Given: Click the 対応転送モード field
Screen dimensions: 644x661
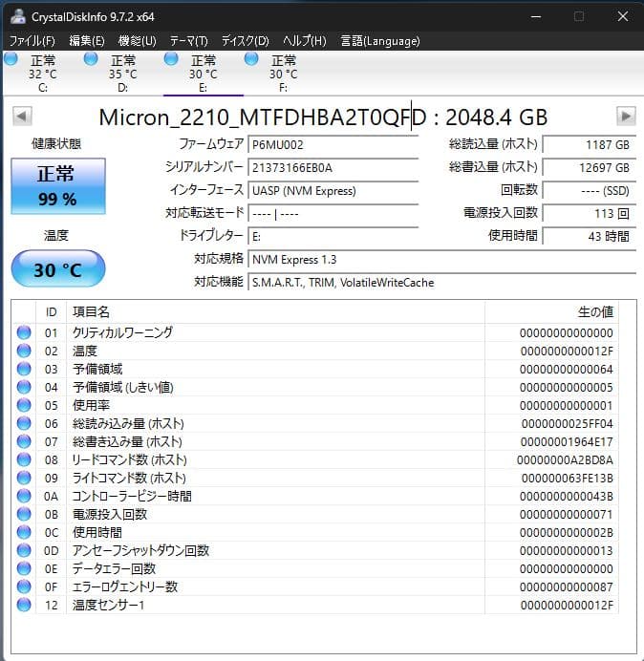Looking at the screenshot, I should (333, 214).
